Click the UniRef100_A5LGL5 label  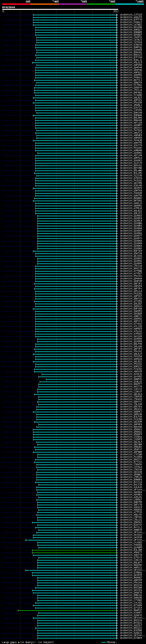pos(131,63)
